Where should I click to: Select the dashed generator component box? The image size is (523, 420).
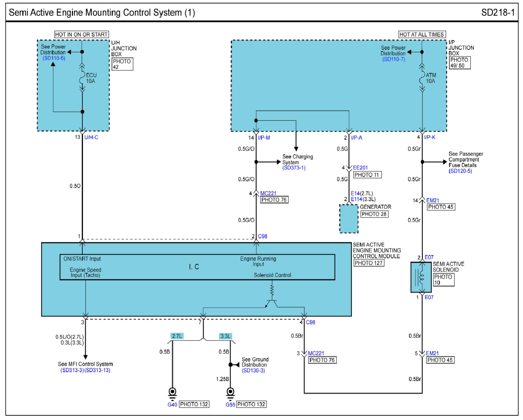coord(349,219)
